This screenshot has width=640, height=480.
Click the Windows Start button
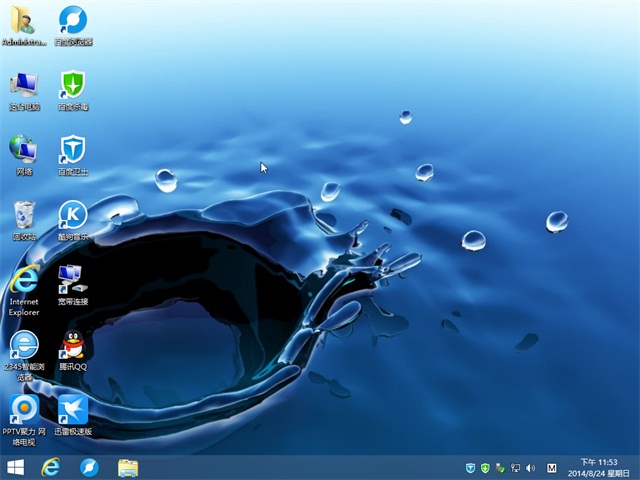pos(16,467)
